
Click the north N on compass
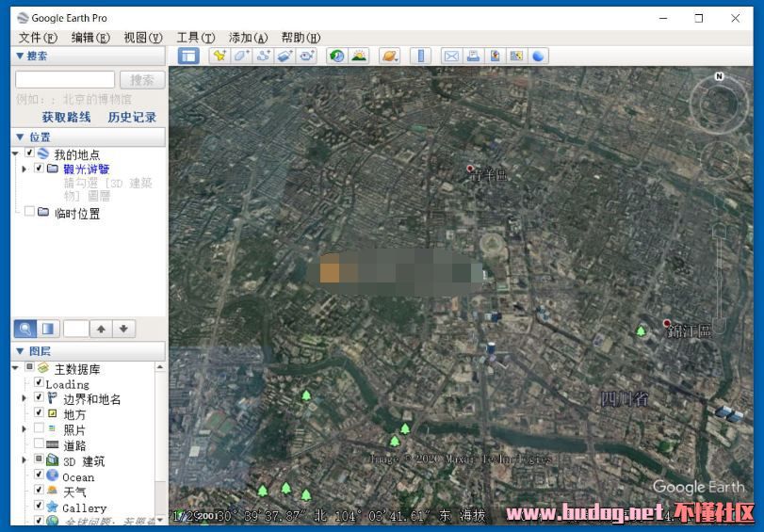tap(719, 76)
